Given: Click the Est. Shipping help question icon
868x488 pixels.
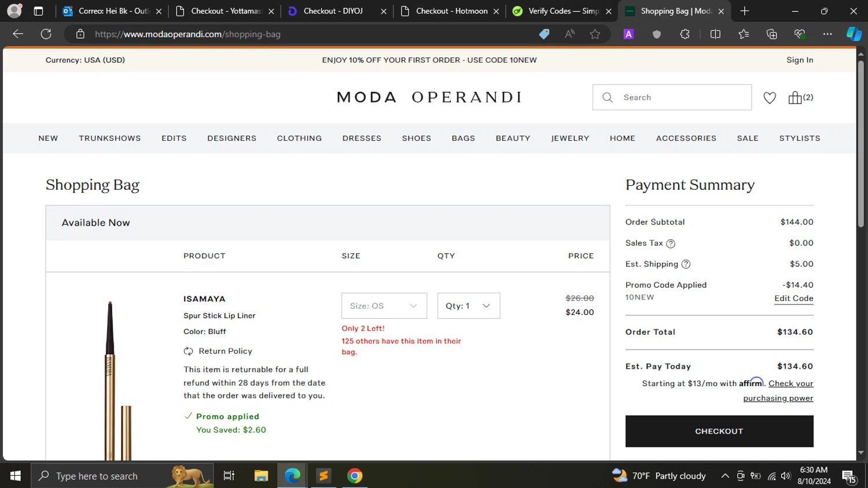Looking at the screenshot, I should [x=686, y=264].
